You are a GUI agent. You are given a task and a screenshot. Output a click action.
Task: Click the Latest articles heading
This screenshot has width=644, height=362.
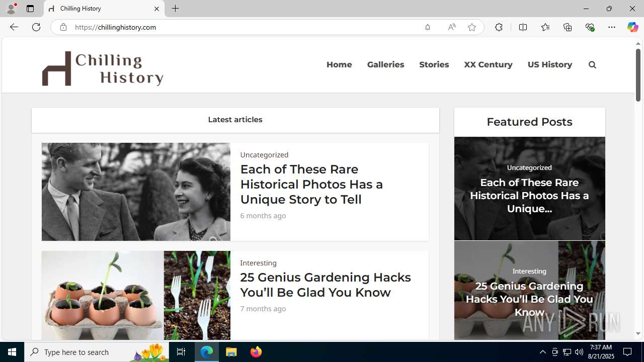tap(235, 120)
